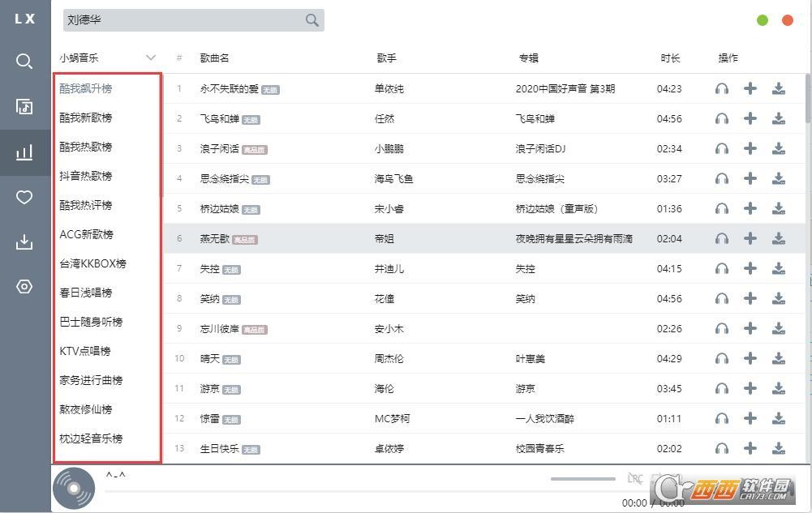The width and height of the screenshot is (812, 513).
Task: Open the favorites heart page in sidebar
Action: tap(24, 197)
